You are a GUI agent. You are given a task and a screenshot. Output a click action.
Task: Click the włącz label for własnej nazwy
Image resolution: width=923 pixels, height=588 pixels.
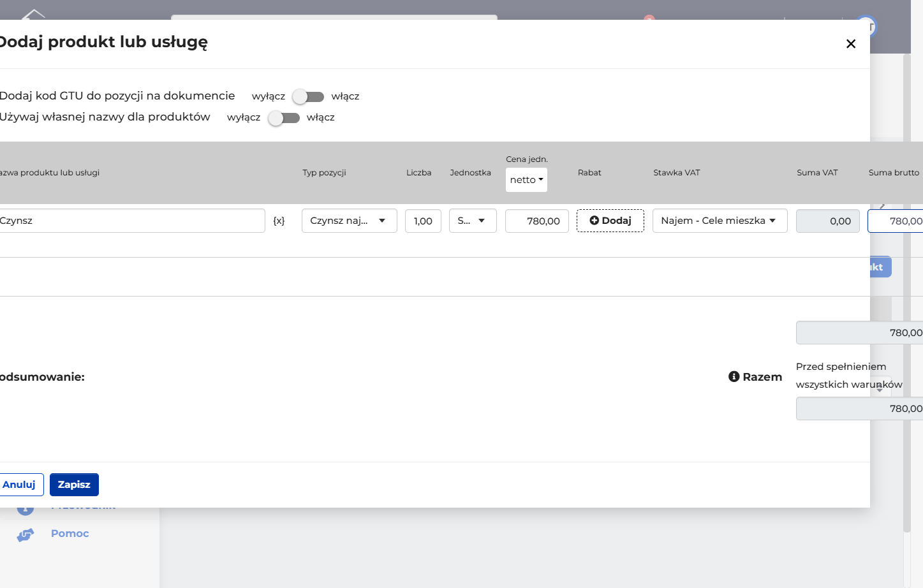pyautogui.click(x=321, y=117)
